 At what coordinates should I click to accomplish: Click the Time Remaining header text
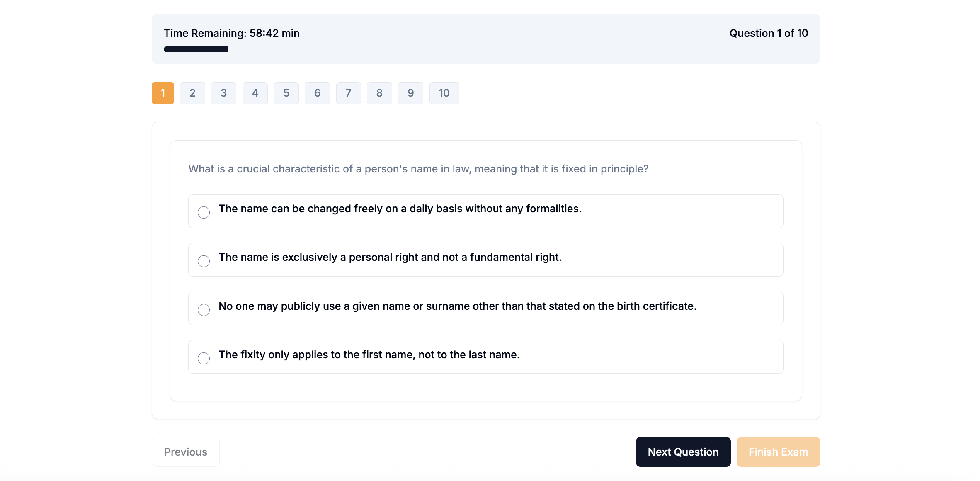coord(232,33)
